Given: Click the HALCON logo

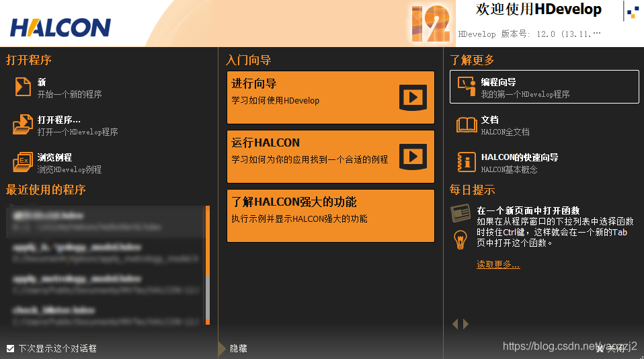Looking at the screenshot, I should (x=61, y=28).
